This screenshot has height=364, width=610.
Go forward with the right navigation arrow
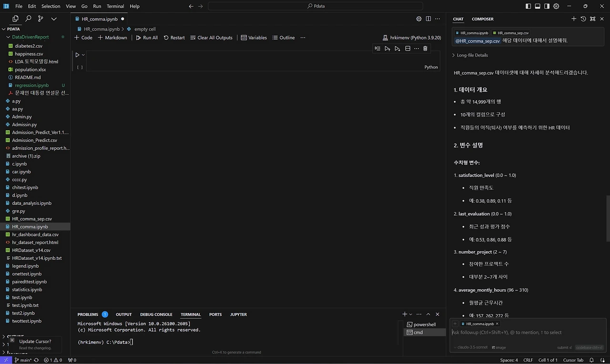(201, 6)
